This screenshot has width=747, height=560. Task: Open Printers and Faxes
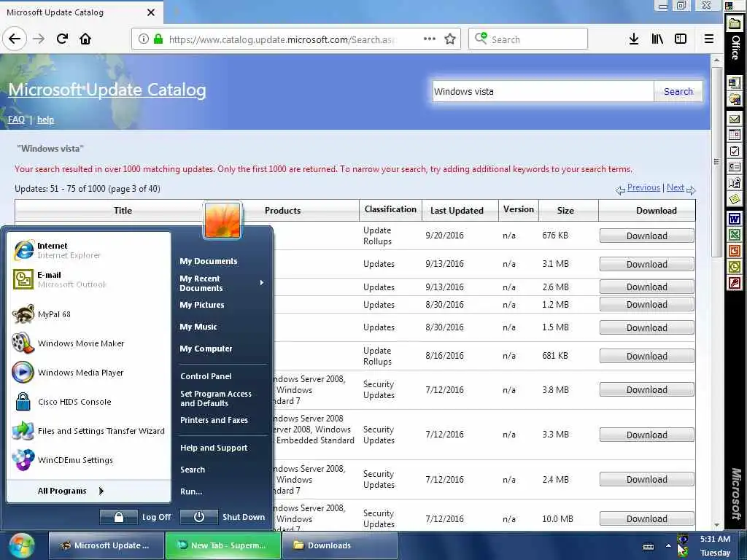coord(214,420)
